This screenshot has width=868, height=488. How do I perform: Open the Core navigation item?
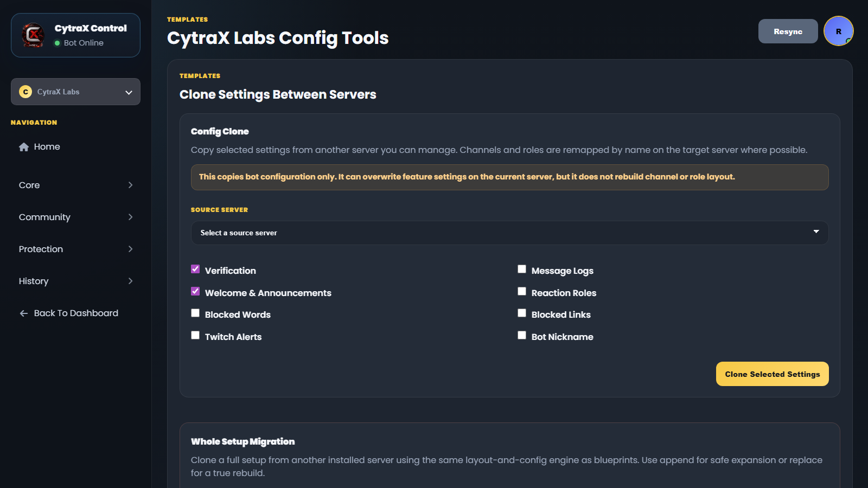[75, 185]
